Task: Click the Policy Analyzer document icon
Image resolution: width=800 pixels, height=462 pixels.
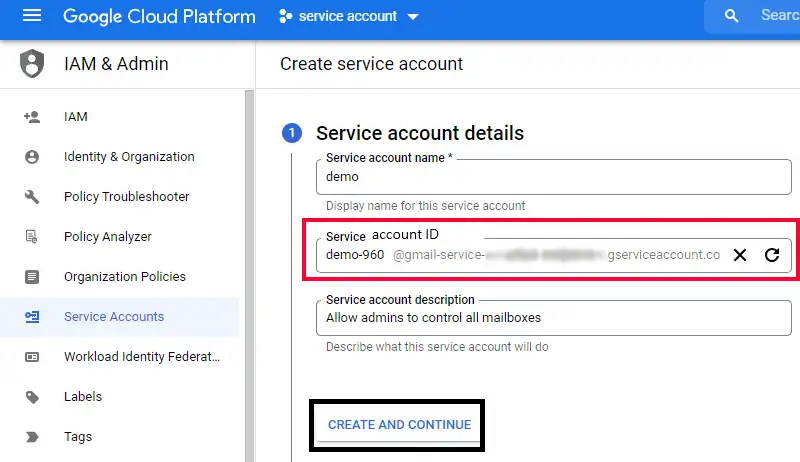Action: (32, 237)
